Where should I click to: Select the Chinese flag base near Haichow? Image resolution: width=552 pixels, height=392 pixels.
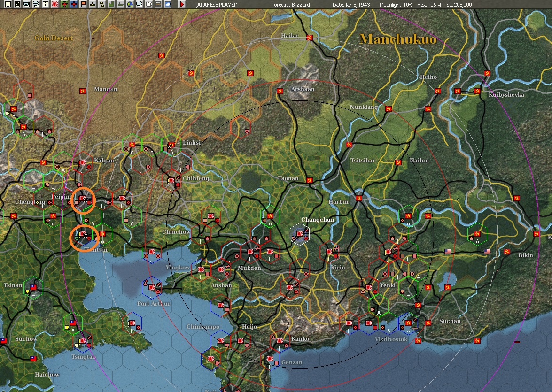33,359
